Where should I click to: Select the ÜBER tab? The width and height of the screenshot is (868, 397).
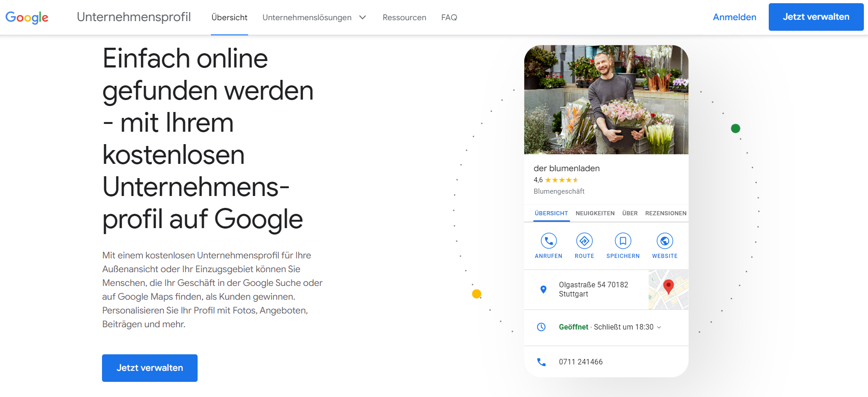coord(630,213)
